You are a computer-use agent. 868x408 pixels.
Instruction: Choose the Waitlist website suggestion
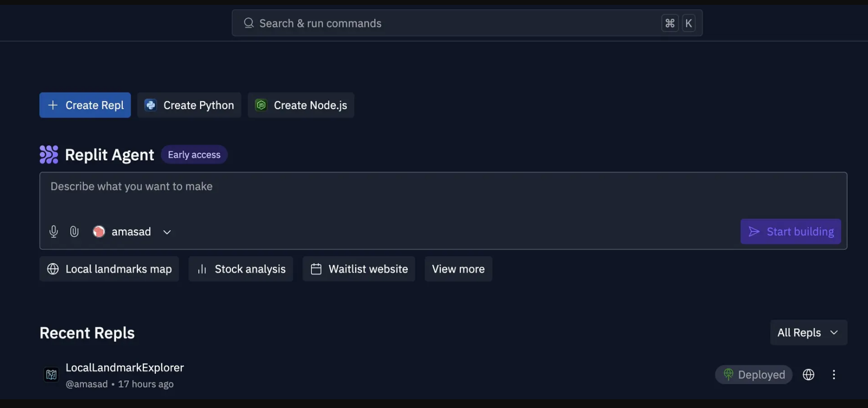click(359, 269)
